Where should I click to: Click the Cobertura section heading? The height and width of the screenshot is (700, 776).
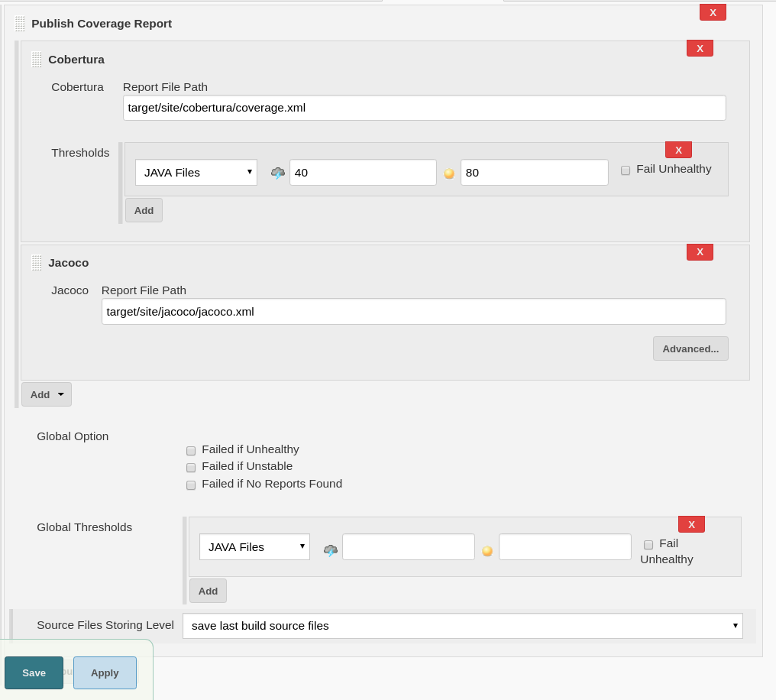76,60
